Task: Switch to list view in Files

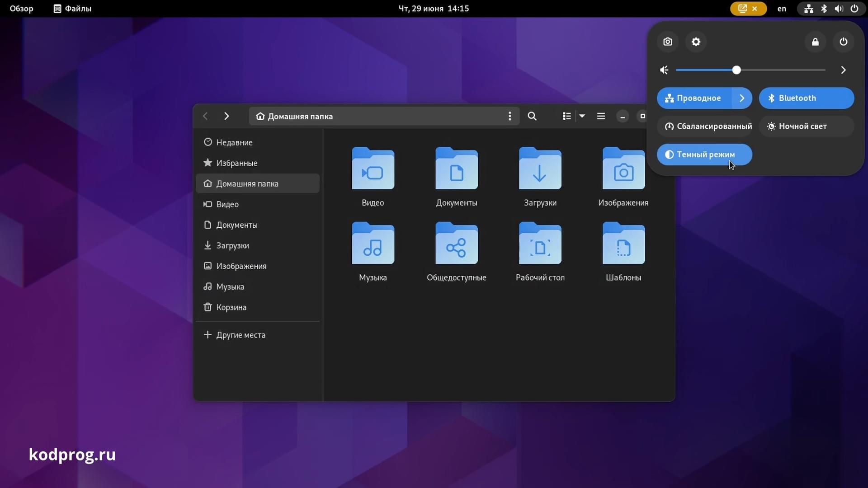Action: pyautogui.click(x=566, y=116)
